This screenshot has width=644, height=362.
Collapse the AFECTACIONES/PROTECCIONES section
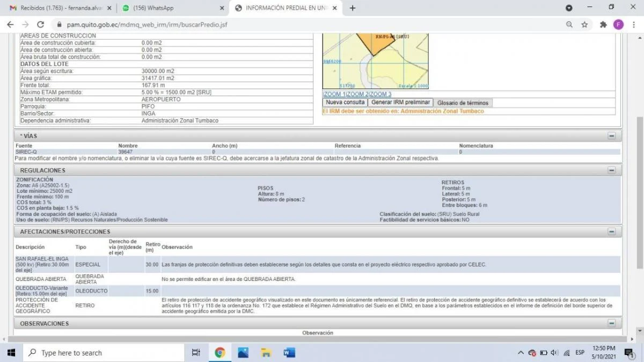tap(611, 231)
